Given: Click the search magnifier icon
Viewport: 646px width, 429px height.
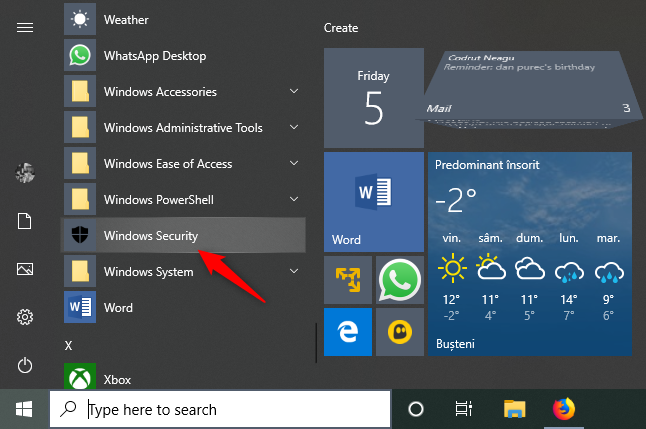Looking at the screenshot, I should [68, 409].
